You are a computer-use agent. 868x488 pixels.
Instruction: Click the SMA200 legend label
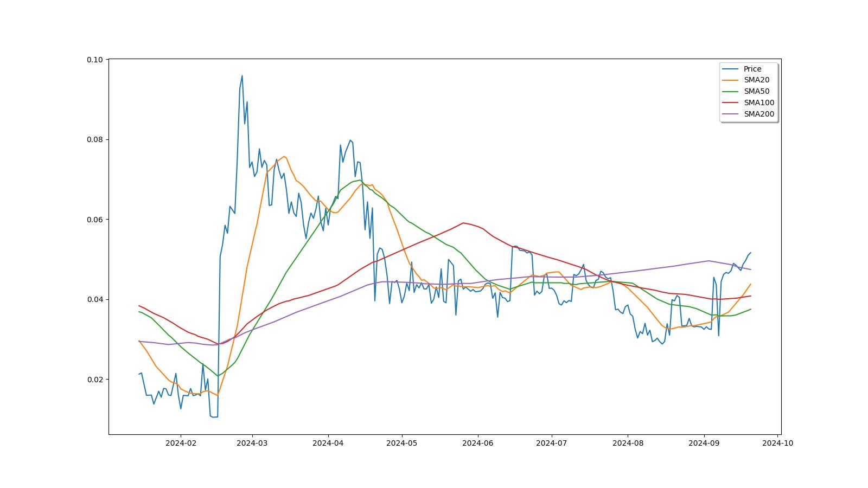pos(759,114)
